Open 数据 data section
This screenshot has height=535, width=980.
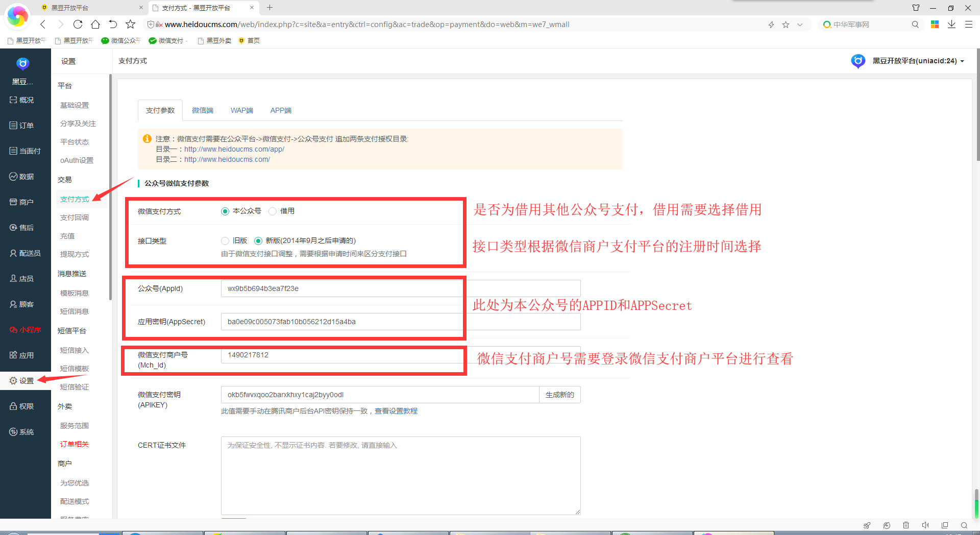point(22,177)
